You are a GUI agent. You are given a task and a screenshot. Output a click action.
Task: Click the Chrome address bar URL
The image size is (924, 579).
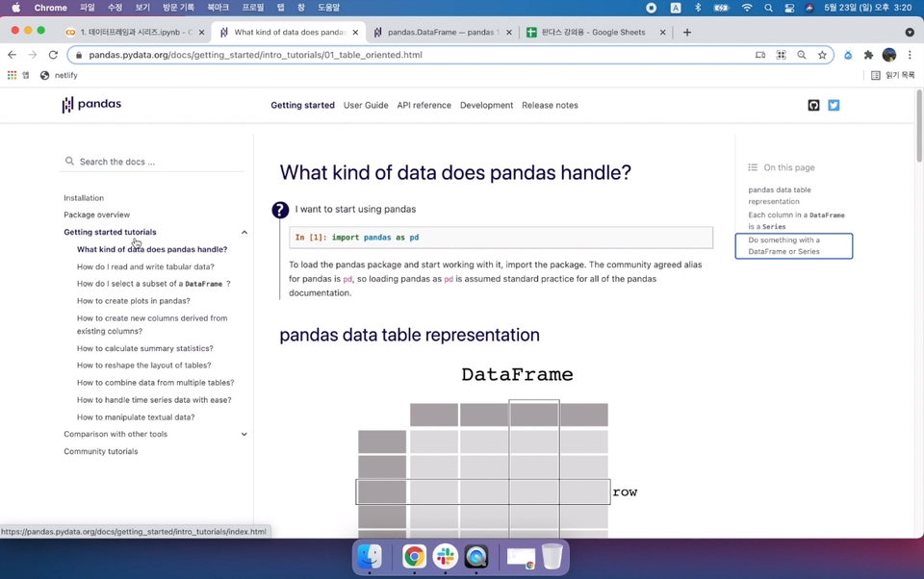pyautogui.click(x=256, y=55)
